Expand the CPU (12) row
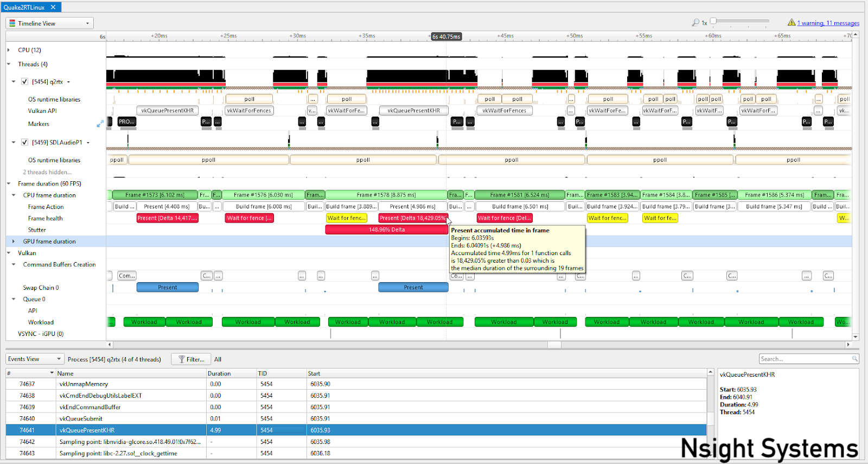 [x=9, y=50]
